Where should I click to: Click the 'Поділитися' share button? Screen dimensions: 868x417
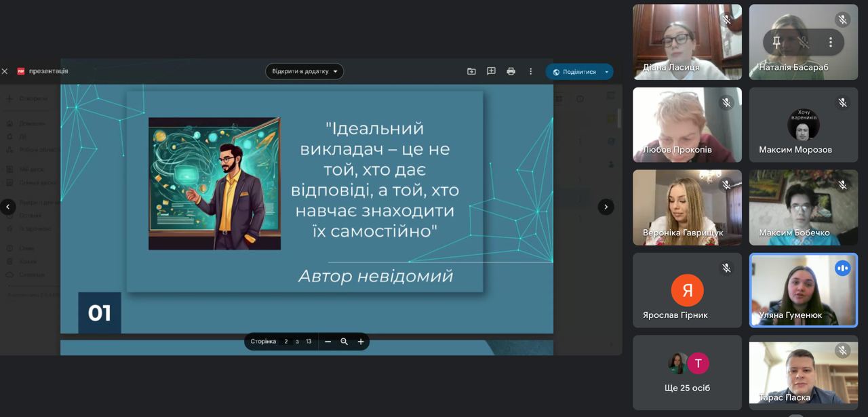[x=574, y=72]
